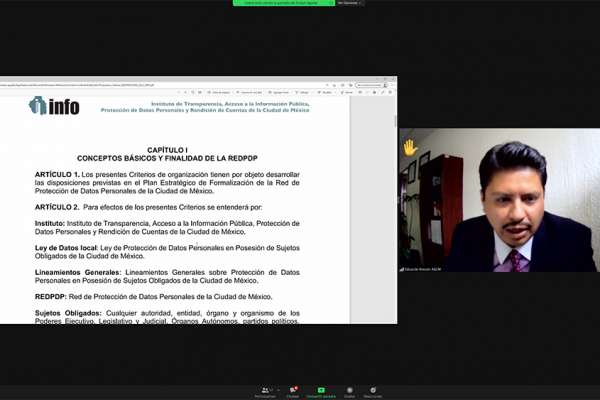Click the rotate icon in PDF toolbar

[193, 92]
